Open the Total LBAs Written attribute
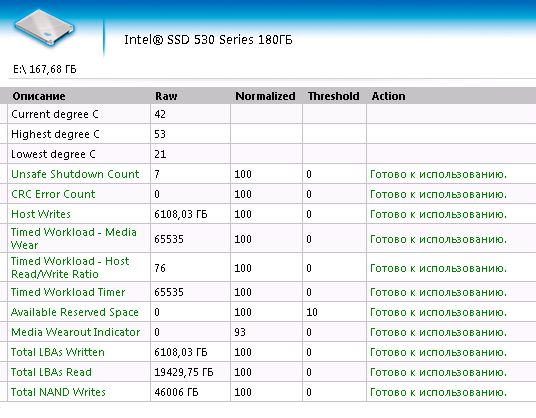 coord(58,352)
